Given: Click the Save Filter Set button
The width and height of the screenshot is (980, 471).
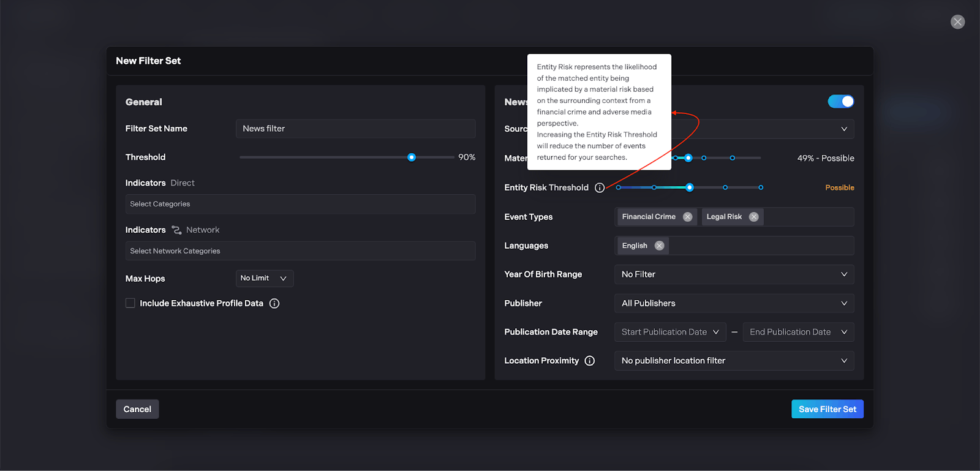Looking at the screenshot, I should [x=827, y=409].
